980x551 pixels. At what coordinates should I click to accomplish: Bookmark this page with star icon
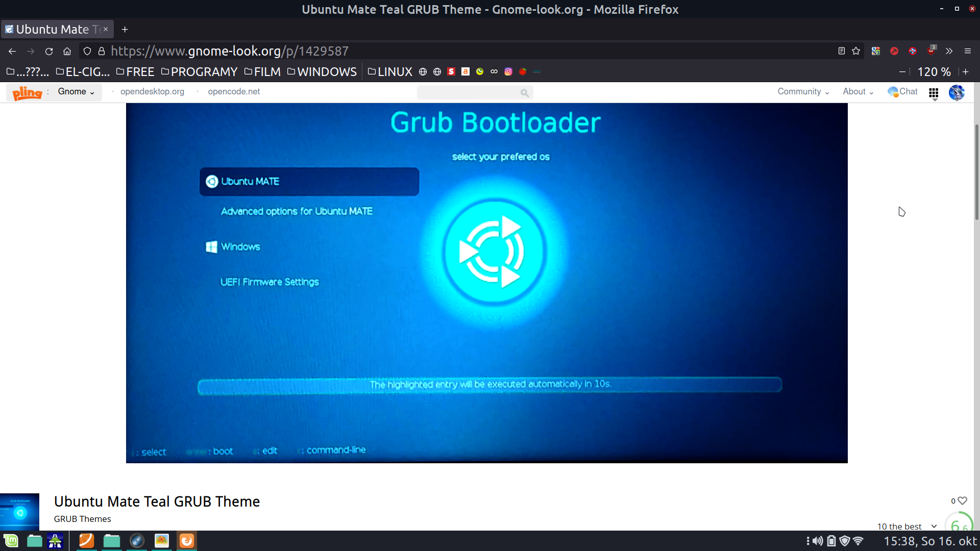[856, 51]
